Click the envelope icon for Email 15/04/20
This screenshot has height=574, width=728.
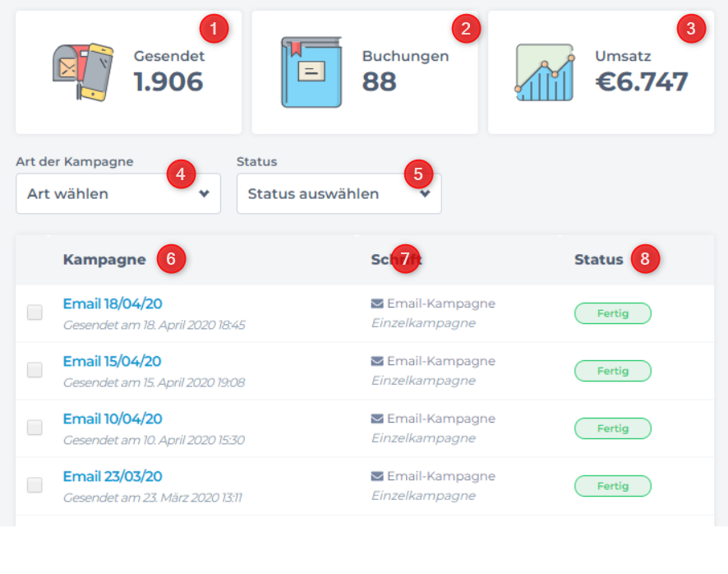(377, 361)
